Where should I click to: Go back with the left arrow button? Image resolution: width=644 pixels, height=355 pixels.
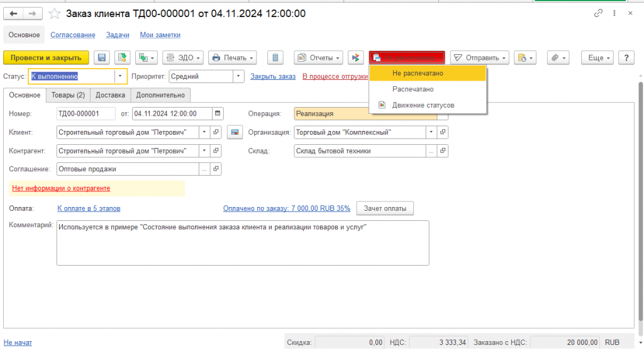(x=14, y=14)
